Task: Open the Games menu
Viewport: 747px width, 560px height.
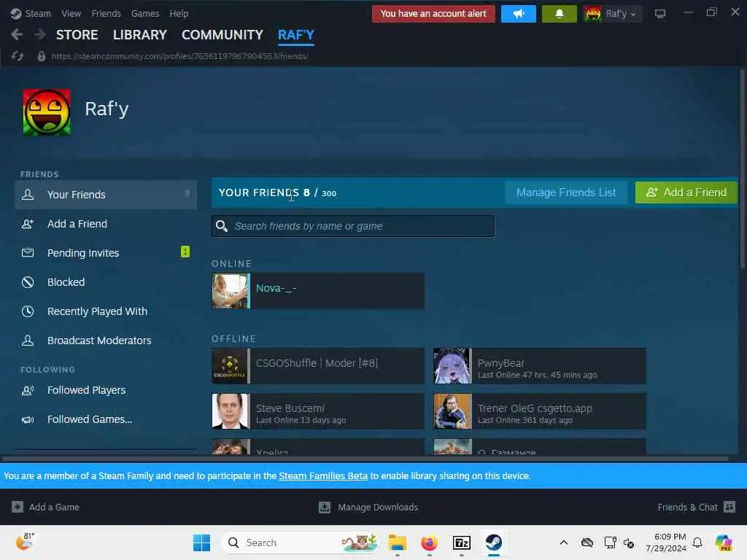Action: [145, 14]
